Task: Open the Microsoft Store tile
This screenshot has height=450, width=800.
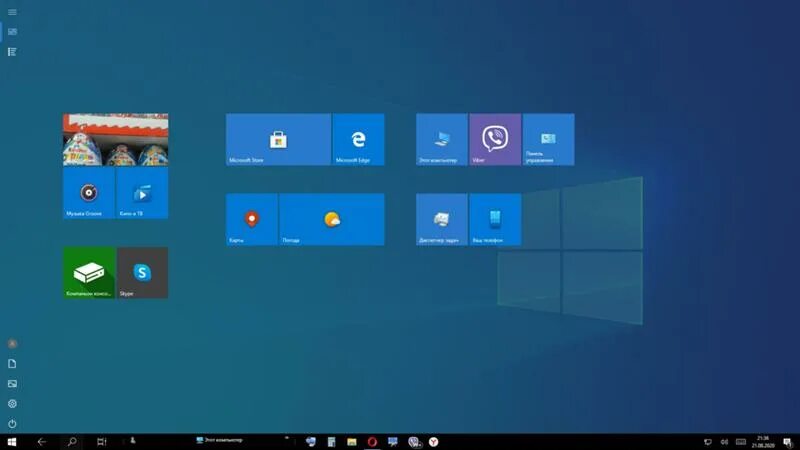Action: coord(278,139)
